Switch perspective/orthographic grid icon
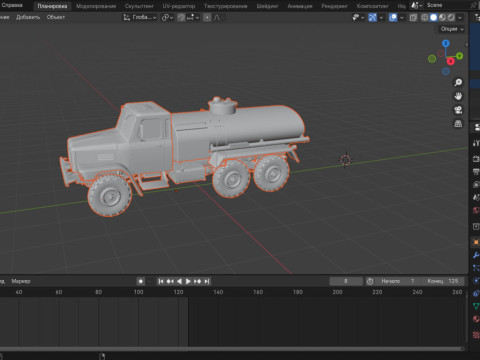480x360 pixels. [x=458, y=124]
